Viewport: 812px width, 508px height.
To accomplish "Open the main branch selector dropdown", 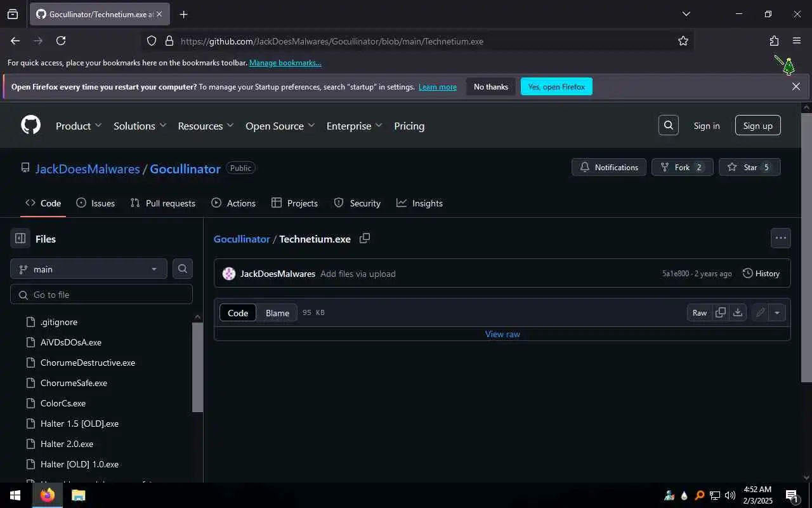I will click(x=89, y=269).
